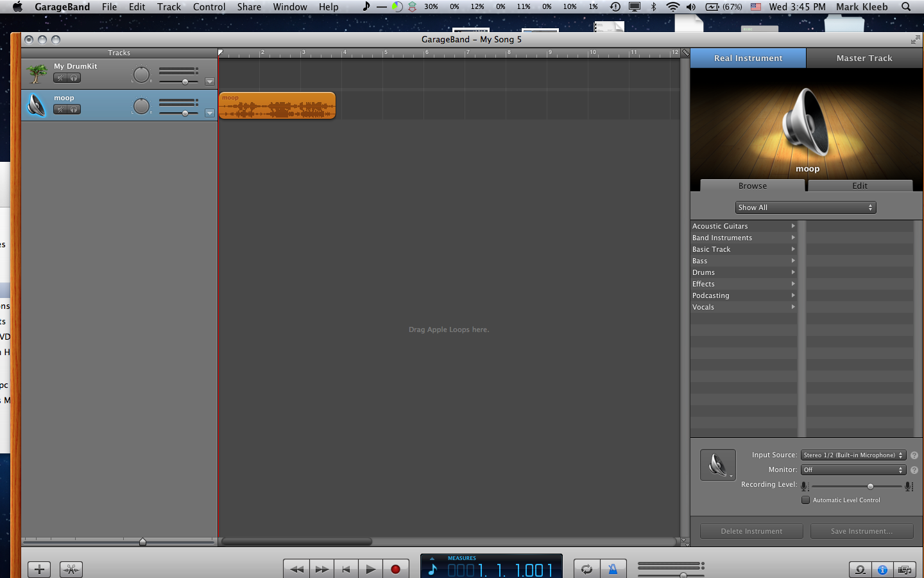Expand Acoustic Guitars category
This screenshot has width=924, height=578.
744,226
